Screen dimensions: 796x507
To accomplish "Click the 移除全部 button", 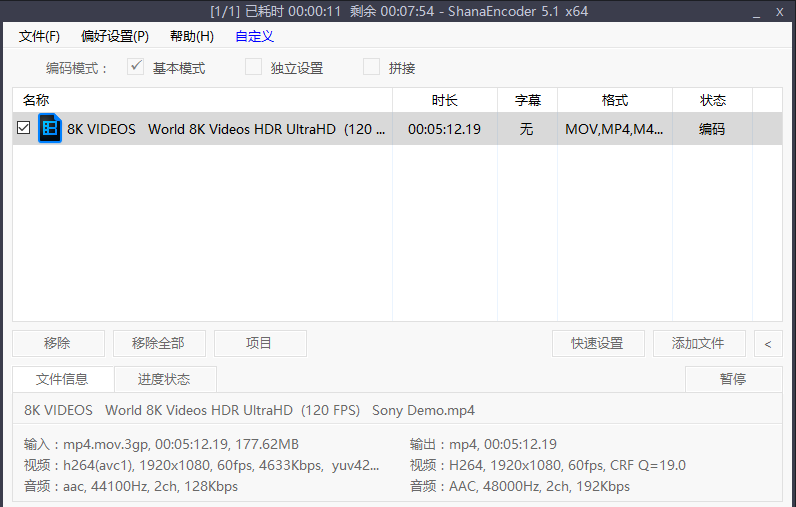I will pyautogui.click(x=159, y=344).
